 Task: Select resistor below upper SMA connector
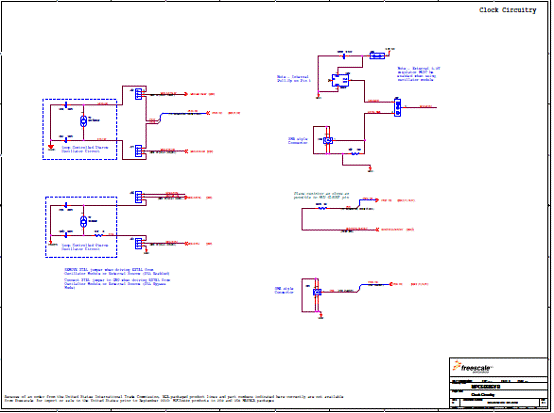pos(355,153)
